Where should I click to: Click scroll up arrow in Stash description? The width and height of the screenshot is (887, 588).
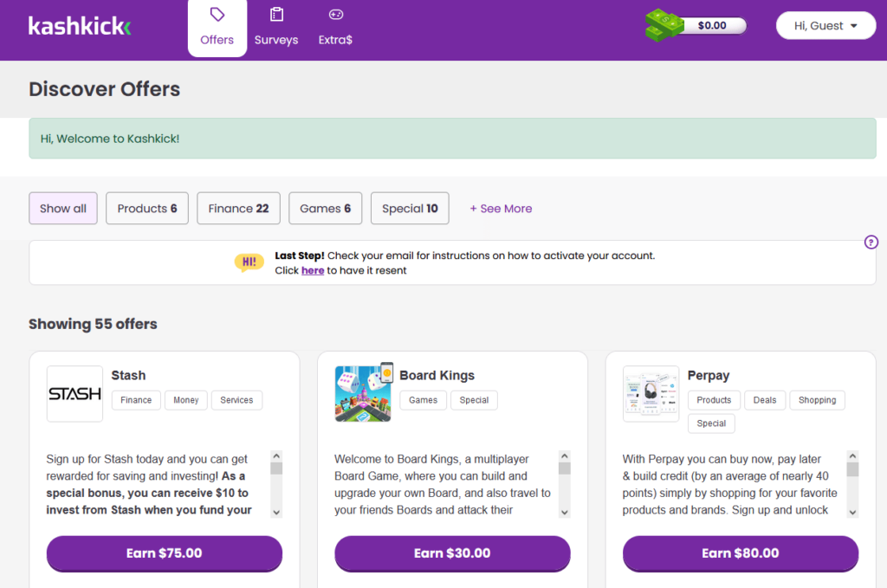tap(276, 456)
